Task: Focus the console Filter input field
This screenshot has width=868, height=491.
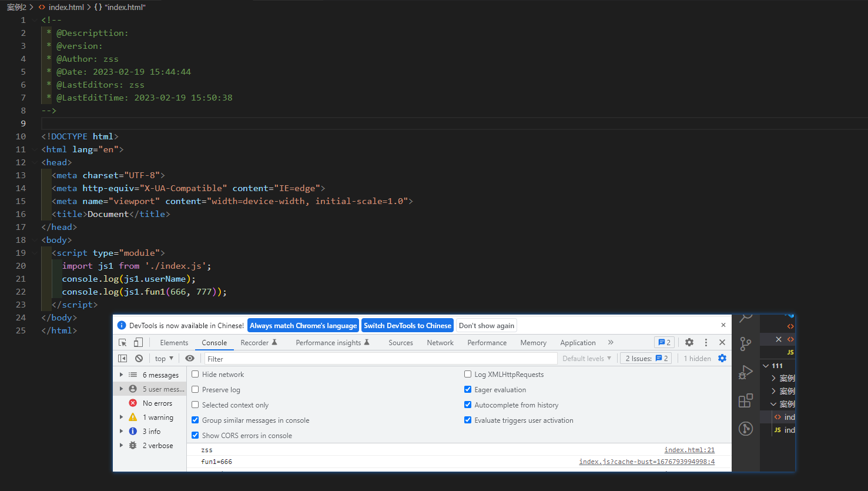Action: tap(380, 359)
